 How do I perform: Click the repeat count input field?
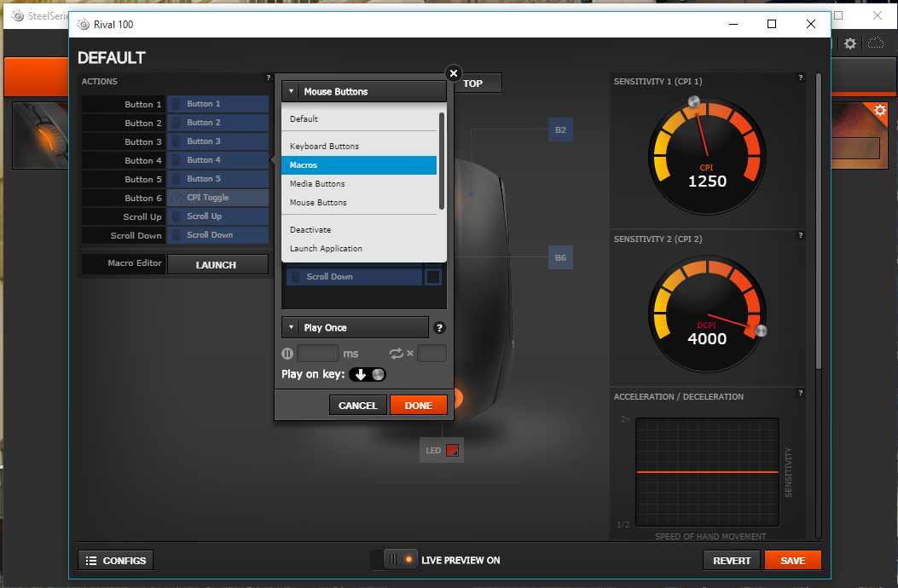tap(432, 354)
